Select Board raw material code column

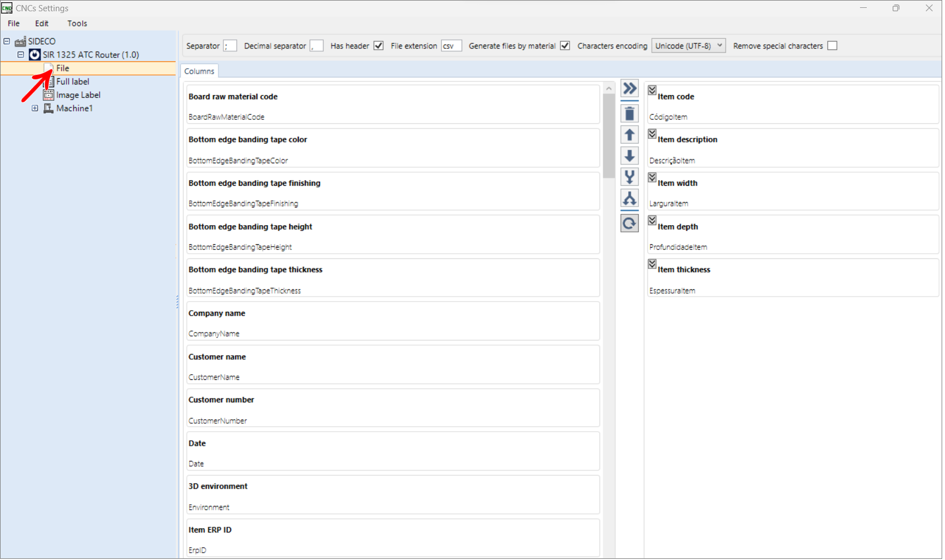[x=394, y=105]
